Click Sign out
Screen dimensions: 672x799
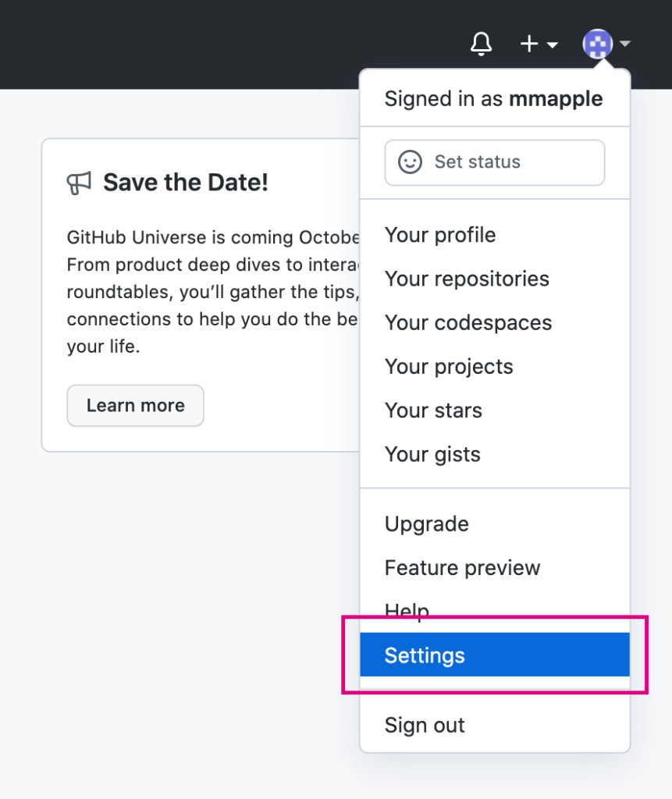tap(425, 725)
